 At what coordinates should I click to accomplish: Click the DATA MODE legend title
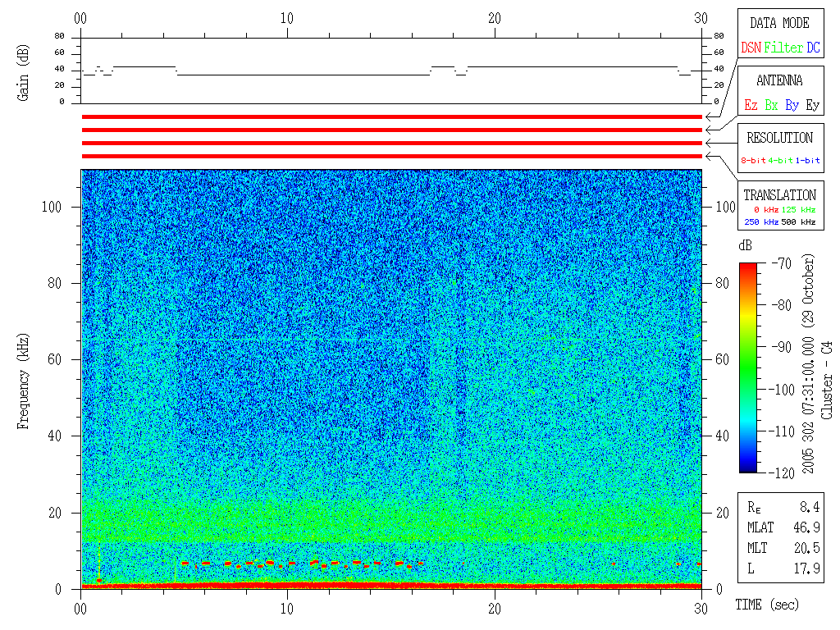point(779,23)
